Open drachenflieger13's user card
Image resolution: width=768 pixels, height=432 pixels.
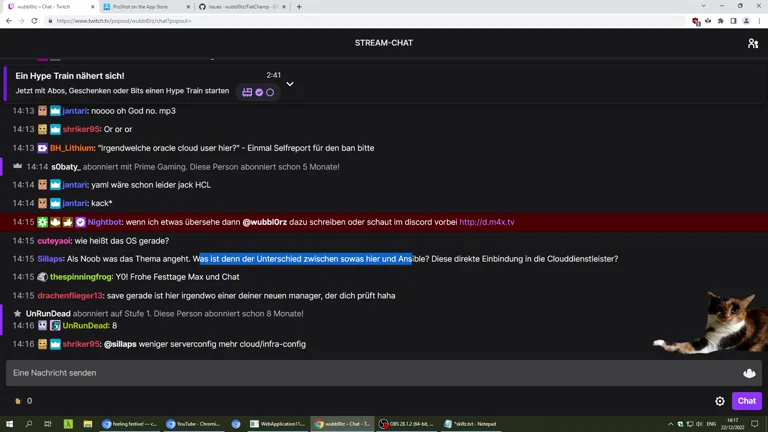(70, 296)
